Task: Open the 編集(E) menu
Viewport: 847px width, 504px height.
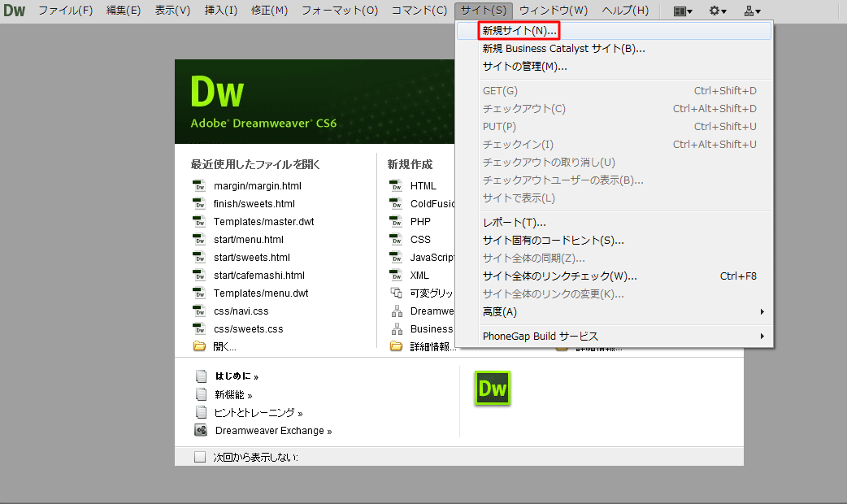Action: (124, 11)
